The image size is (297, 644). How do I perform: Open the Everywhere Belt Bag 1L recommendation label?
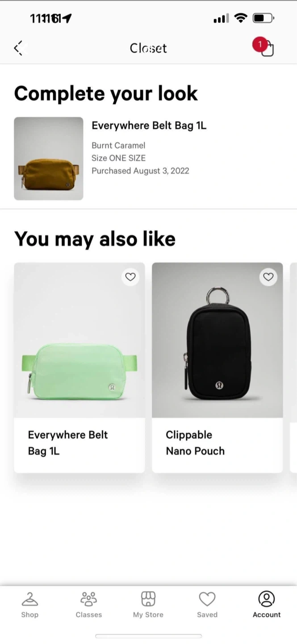(x=68, y=443)
